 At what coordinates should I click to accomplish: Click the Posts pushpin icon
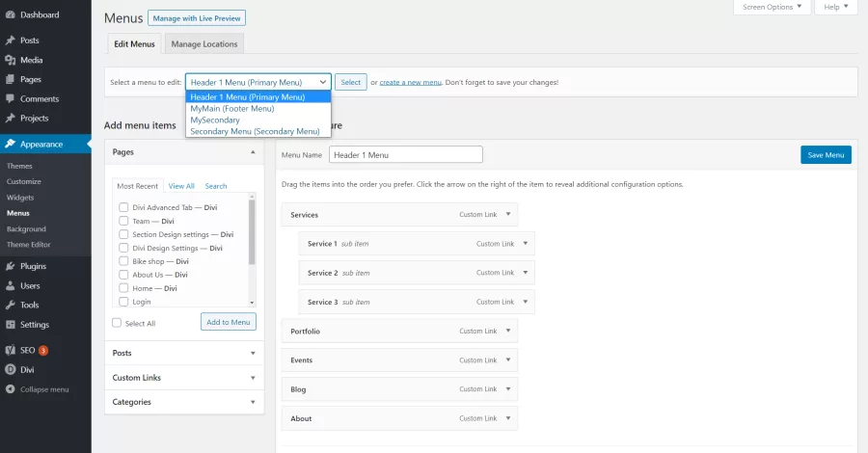tap(10, 40)
